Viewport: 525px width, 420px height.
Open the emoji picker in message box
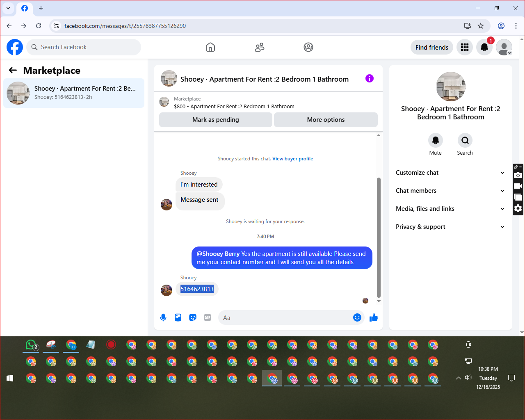[x=357, y=317]
